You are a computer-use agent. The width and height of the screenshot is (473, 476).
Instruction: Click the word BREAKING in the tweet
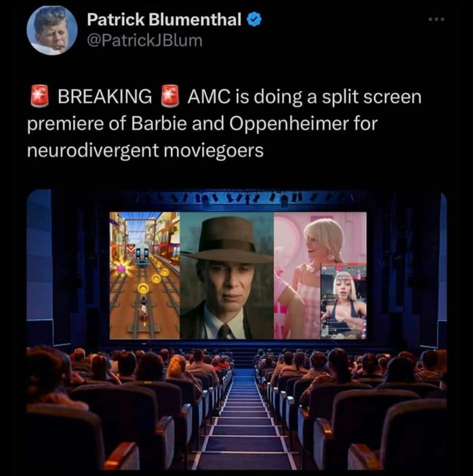click(x=105, y=96)
